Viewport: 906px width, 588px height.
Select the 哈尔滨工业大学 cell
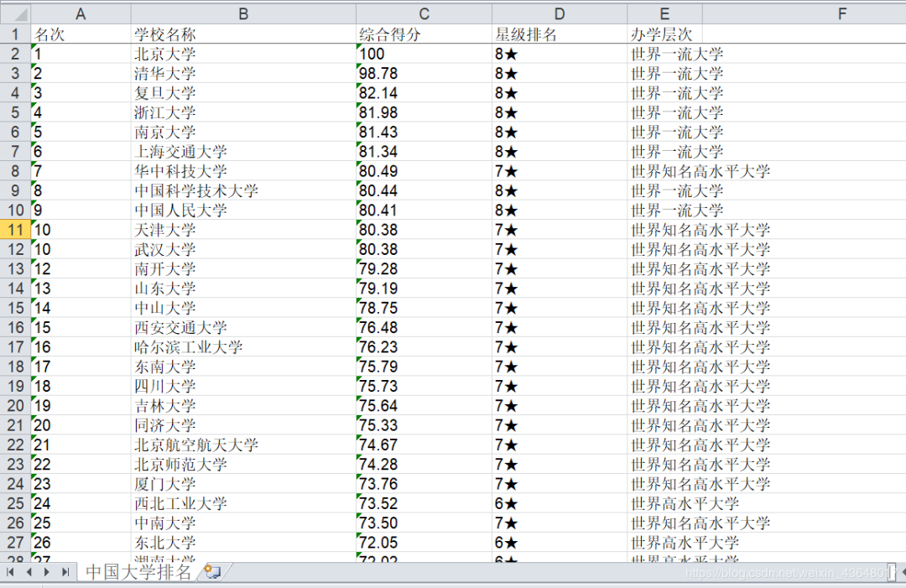click(x=243, y=347)
